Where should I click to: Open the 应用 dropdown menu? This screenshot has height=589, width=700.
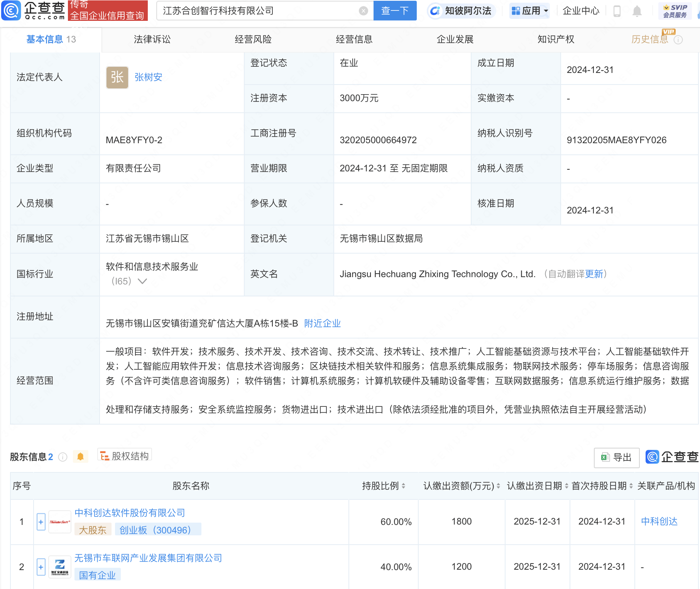(x=529, y=10)
